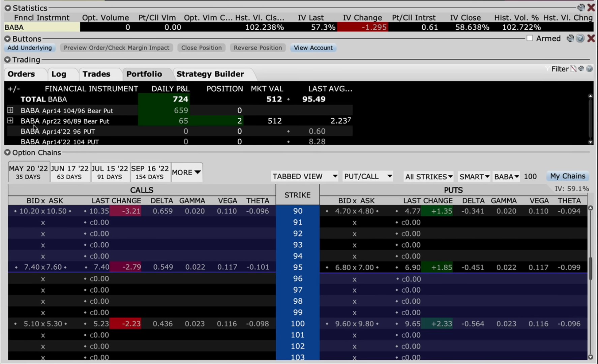Screen dimensions: 598x364
Task: Click the STRIKE column header
Action: tap(297, 195)
